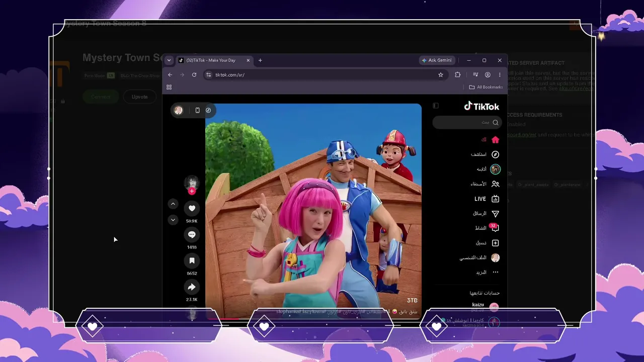Reload the TikTok page

click(194, 75)
